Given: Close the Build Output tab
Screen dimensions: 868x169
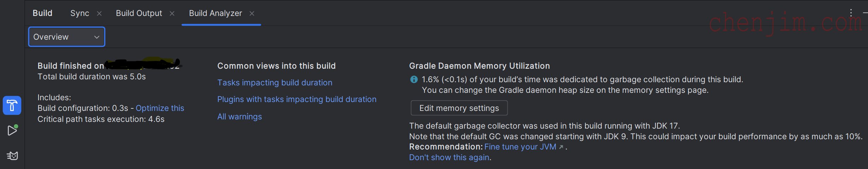Looking at the screenshot, I should pos(172,13).
